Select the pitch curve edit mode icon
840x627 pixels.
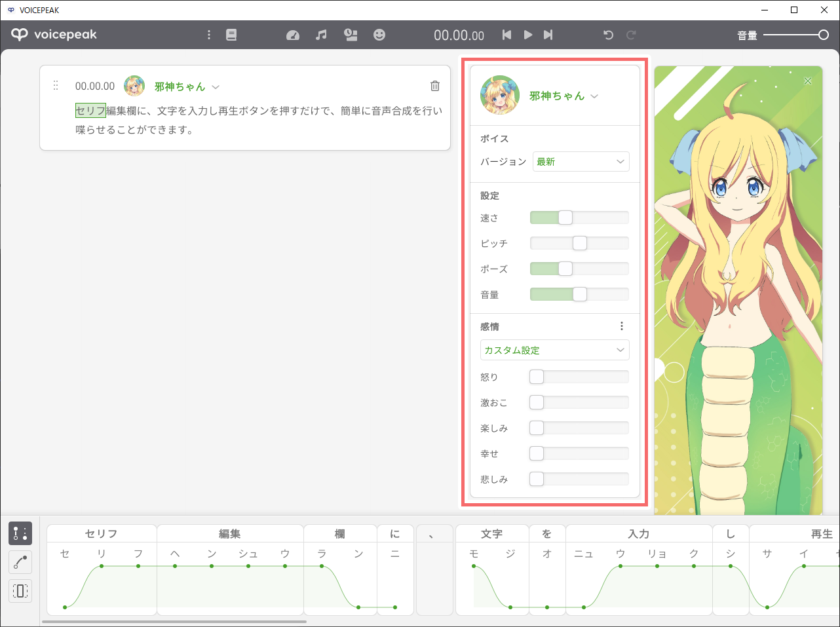click(x=20, y=562)
